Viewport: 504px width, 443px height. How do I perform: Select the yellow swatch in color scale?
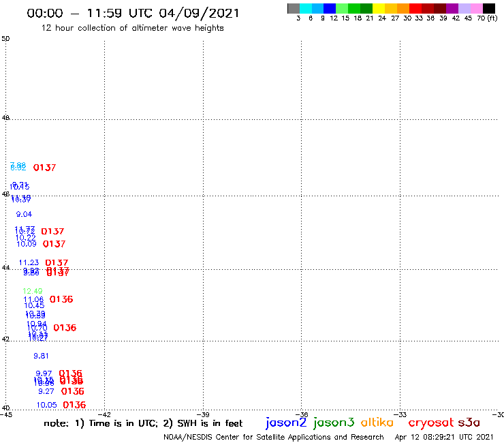(379, 8)
